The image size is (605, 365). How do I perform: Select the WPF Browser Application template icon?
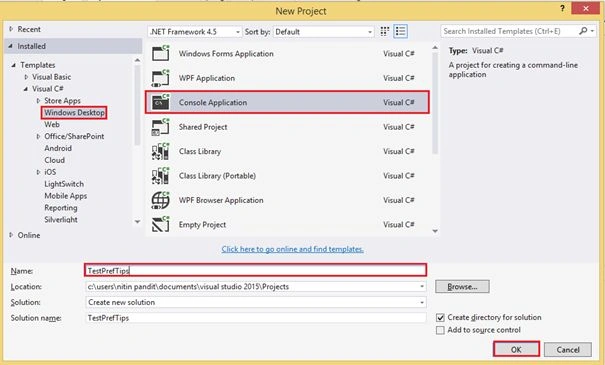[x=161, y=200]
